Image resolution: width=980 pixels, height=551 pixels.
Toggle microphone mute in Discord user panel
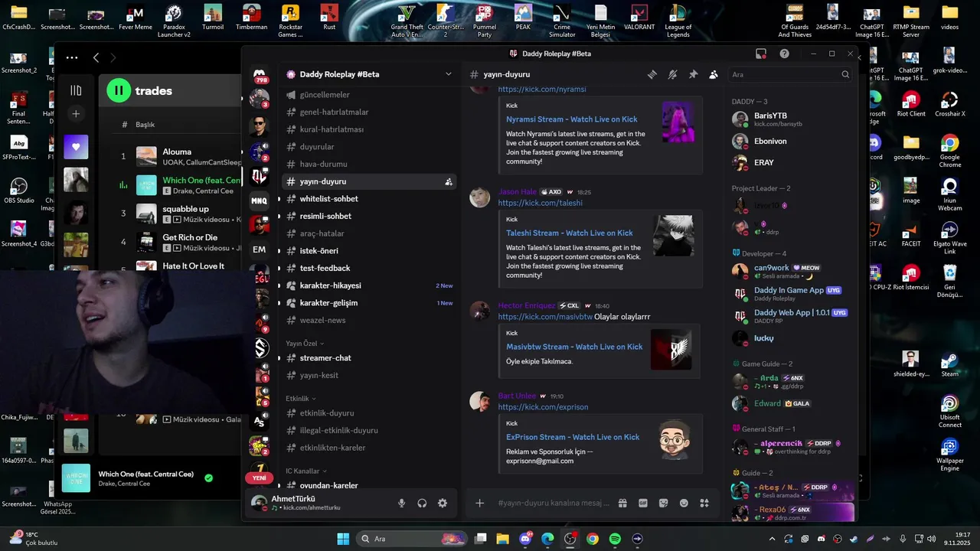click(401, 503)
